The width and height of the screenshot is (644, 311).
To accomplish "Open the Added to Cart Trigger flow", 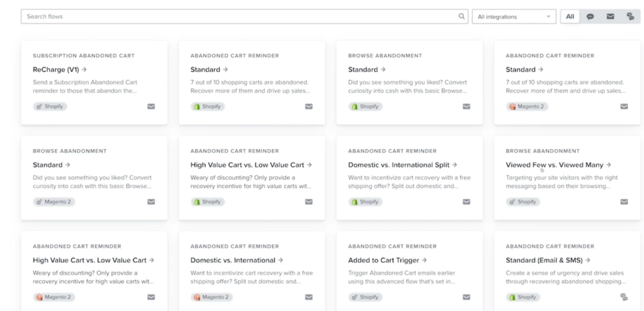I will pos(383,261).
